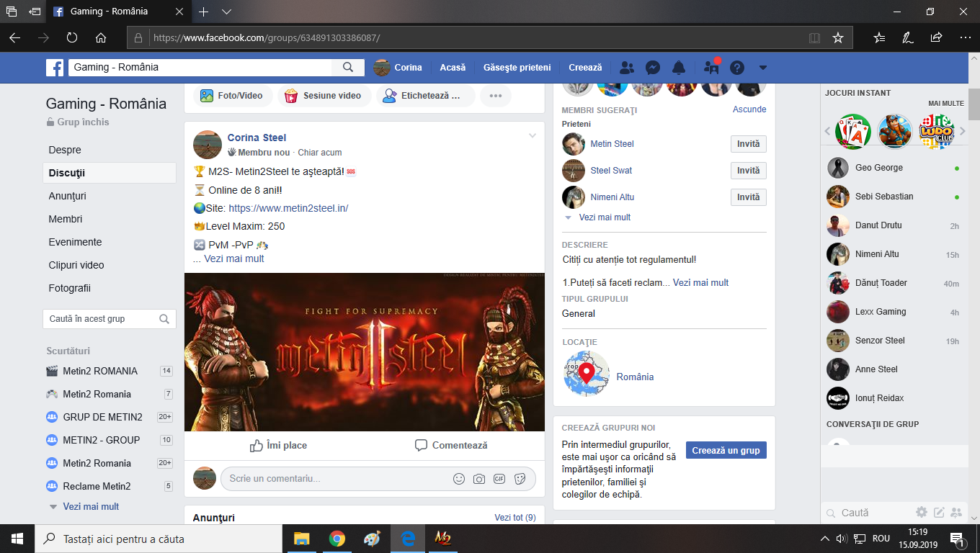Open chat with Lexx Gaming
The width and height of the screenshot is (980, 553).
point(894,312)
